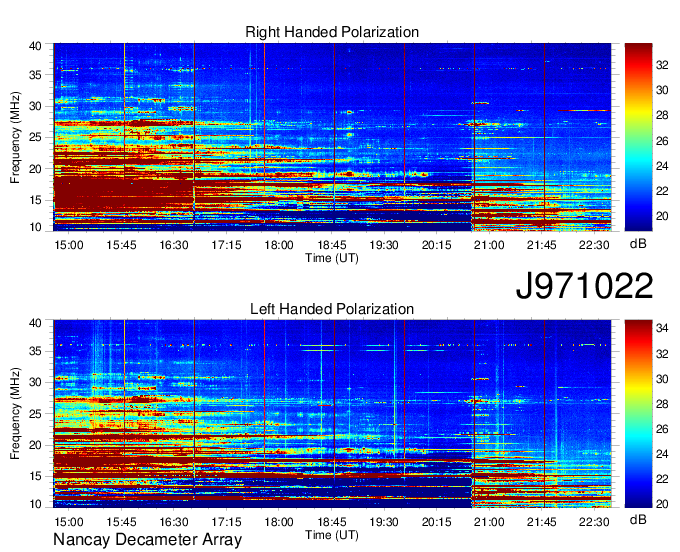
Task: Click the 32 dB tick on Right Handed color bar
Action: 662,65
